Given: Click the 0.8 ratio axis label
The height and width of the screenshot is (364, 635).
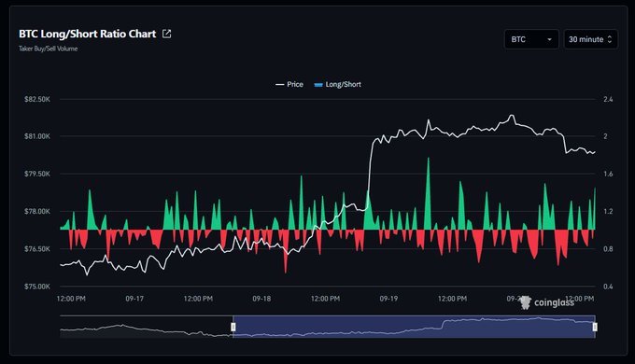Looking at the screenshot, I should 608,249.
